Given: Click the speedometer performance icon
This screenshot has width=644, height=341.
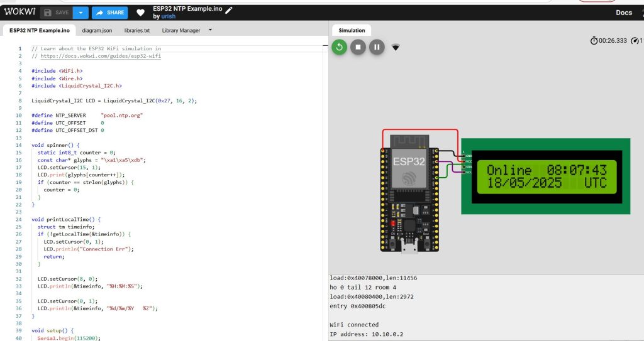Looking at the screenshot, I should (x=635, y=41).
